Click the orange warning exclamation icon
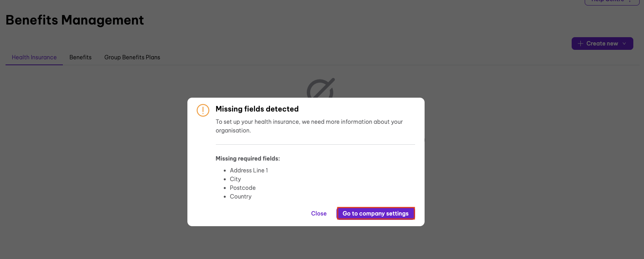Viewport: 644px width, 259px height. 203,110
